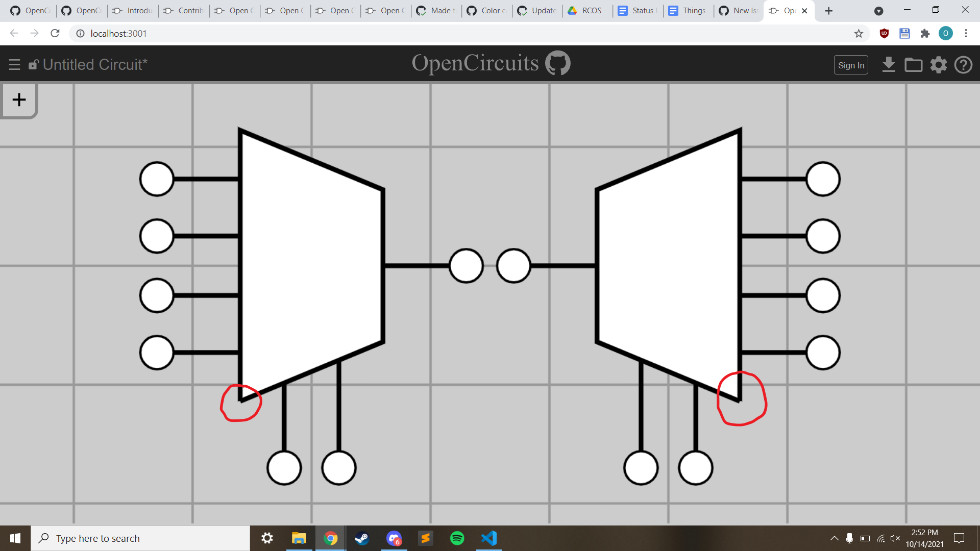The image size is (980, 551).
Task: Expand the components panel with the plus button
Action: pyautogui.click(x=19, y=99)
